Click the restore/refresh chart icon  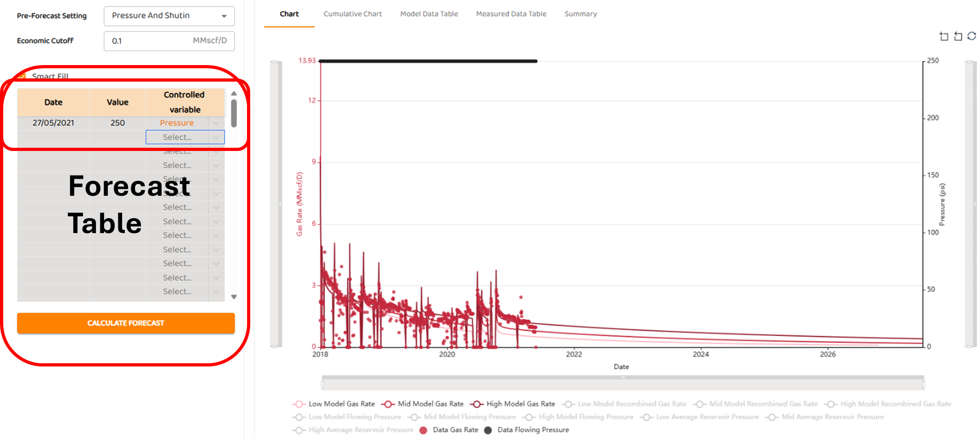point(971,36)
